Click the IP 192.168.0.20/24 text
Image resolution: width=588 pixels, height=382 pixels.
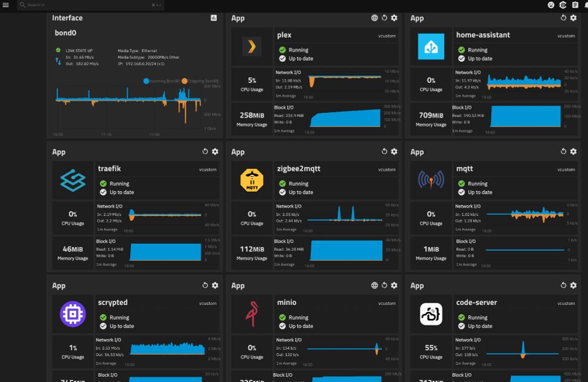pyautogui.click(x=141, y=64)
